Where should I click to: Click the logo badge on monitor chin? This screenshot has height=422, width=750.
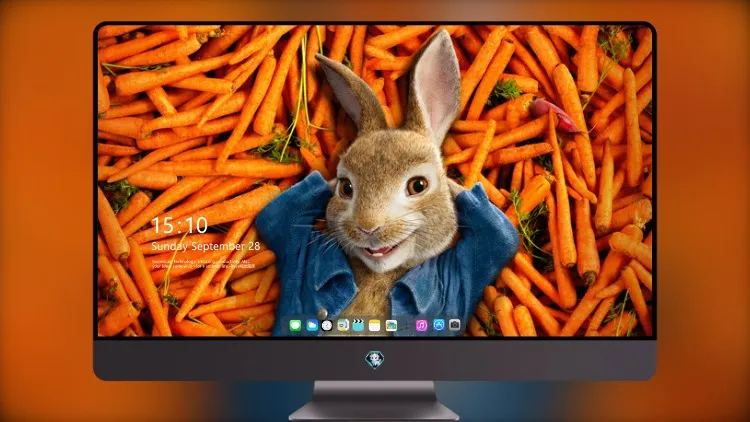point(375,359)
